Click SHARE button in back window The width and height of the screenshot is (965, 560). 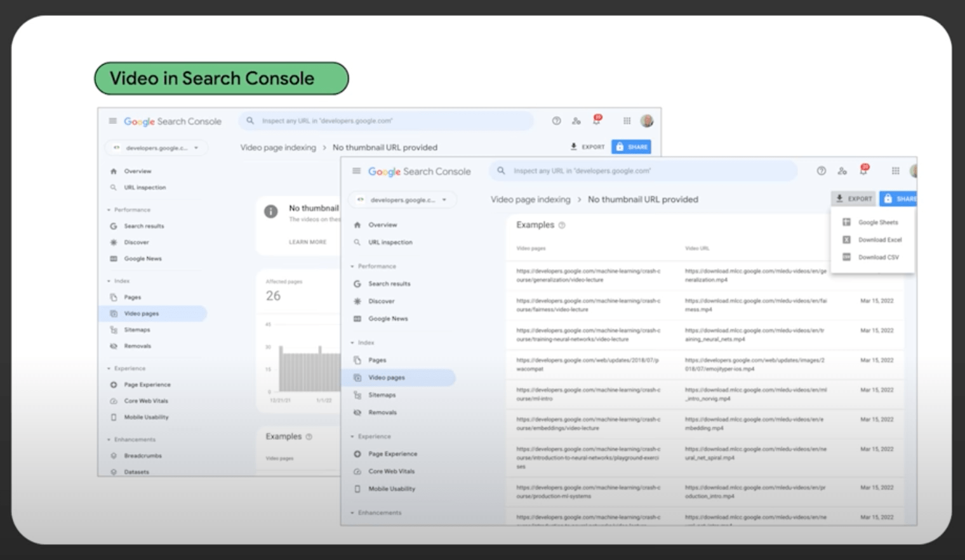631,147
